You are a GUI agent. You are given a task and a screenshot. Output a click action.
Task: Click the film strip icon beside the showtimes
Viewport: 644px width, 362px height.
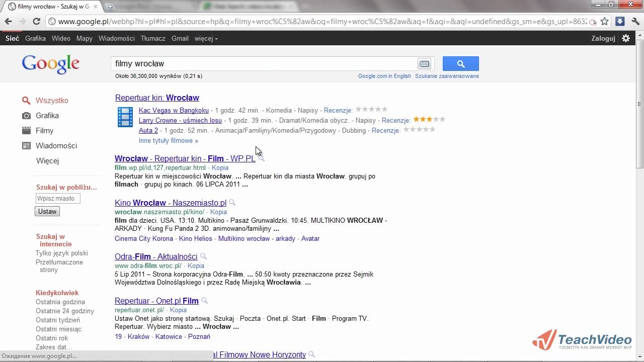[x=125, y=117]
